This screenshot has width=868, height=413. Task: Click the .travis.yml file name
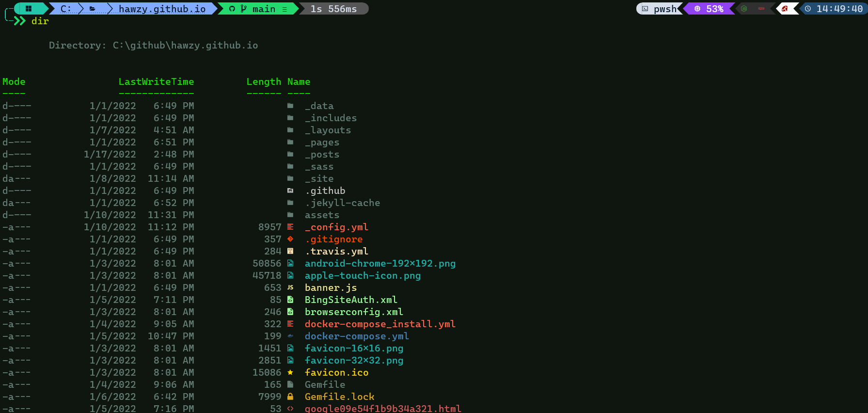(336, 252)
